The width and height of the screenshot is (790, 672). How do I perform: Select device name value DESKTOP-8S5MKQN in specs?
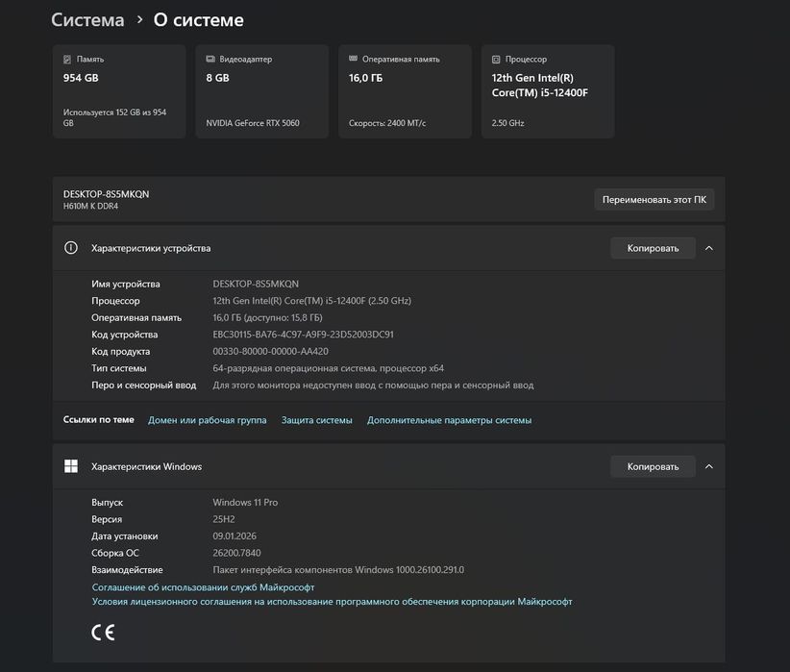256,284
